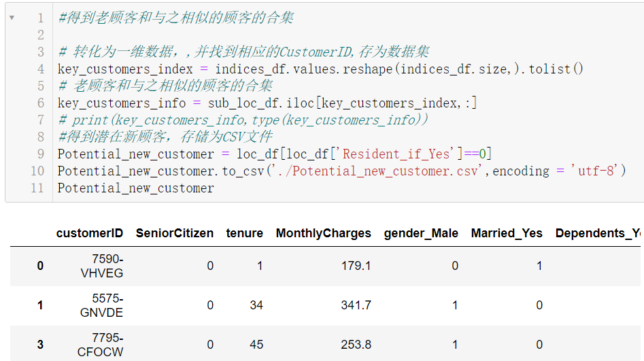The height and width of the screenshot is (361, 644).
Task: Select the tenure column header
Action: [244, 233]
